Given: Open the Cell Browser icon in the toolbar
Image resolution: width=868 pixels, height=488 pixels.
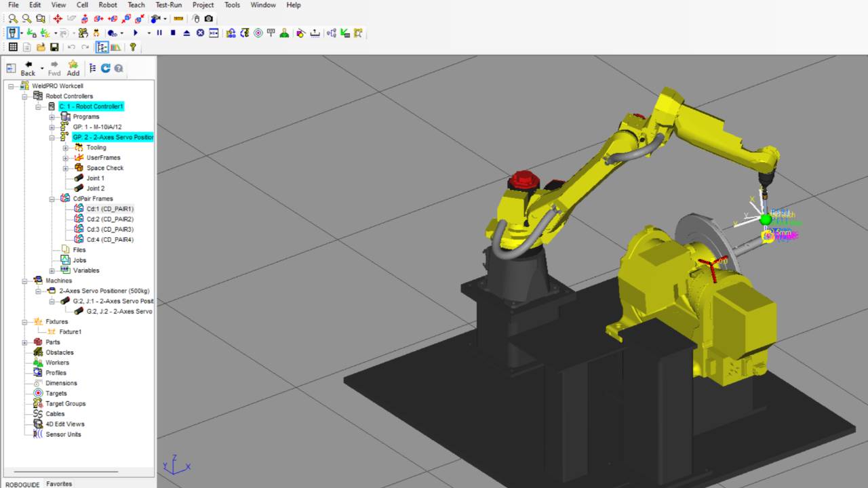Looking at the screenshot, I should tap(103, 47).
